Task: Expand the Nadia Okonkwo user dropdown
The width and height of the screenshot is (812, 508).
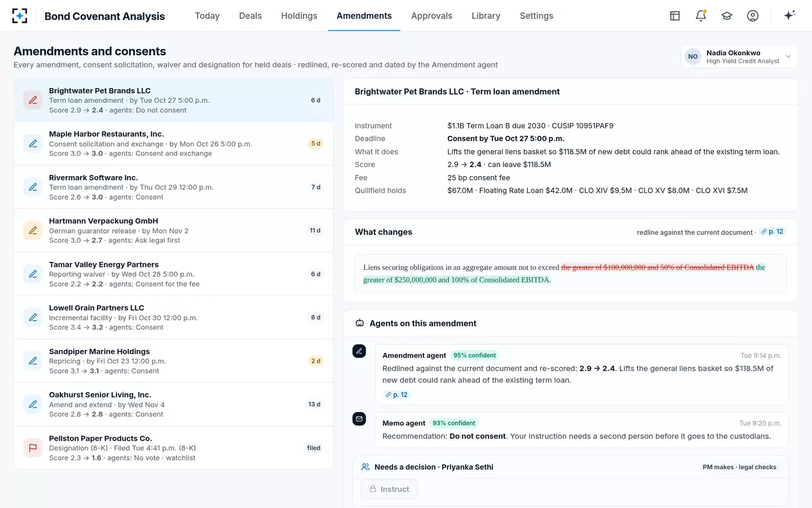Action: (739, 56)
